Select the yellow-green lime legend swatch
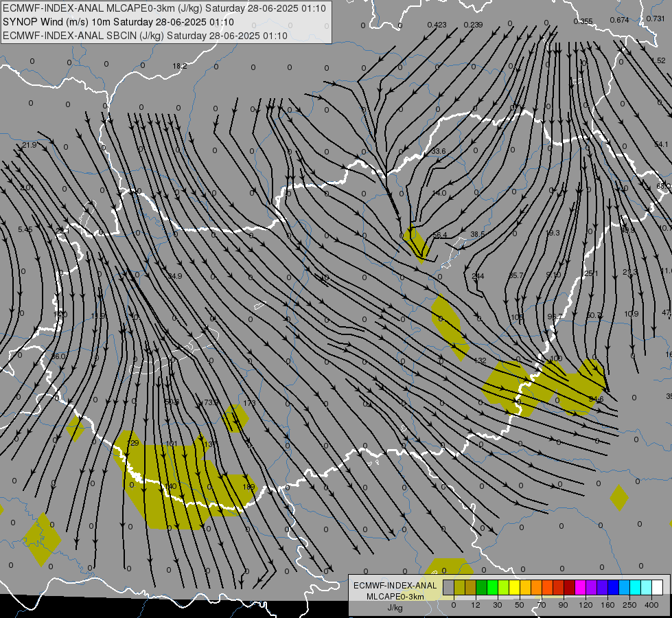Image resolution: width=672 pixels, height=618 pixels. [504, 588]
